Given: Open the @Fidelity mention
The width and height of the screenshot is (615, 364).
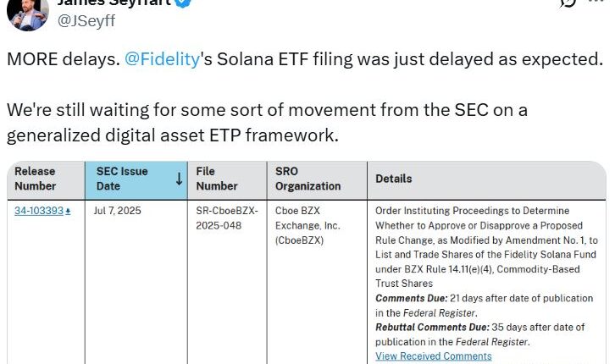Looking at the screenshot, I should pos(162,60).
